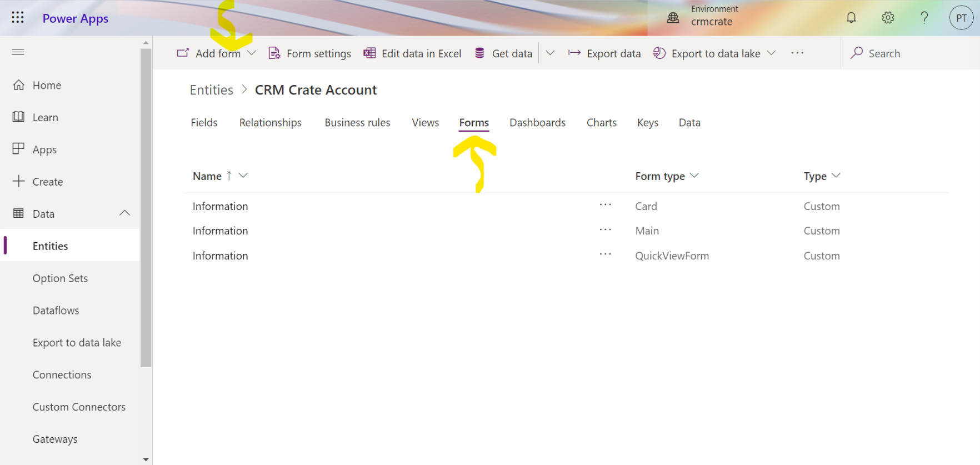Open options ellipsis for QuickViewForm row
The width and height of the screenshot is (980, 465).
click(x=605, y=254)
